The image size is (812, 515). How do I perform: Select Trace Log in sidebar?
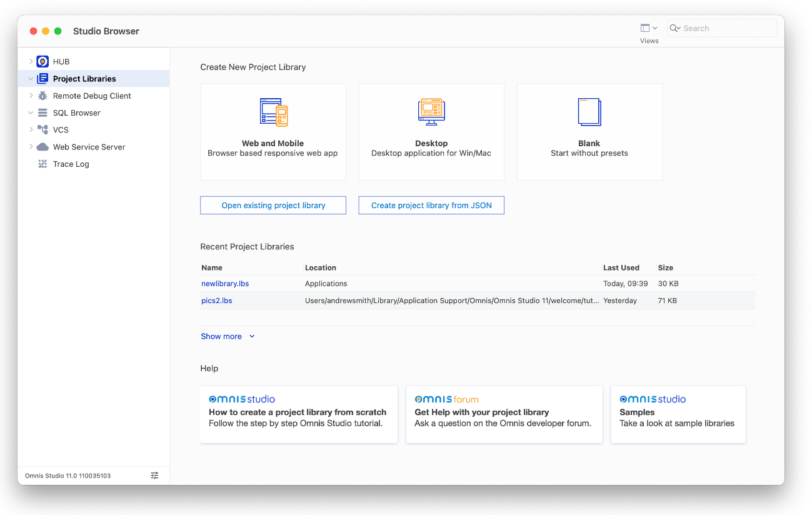[x=71, y=164]
